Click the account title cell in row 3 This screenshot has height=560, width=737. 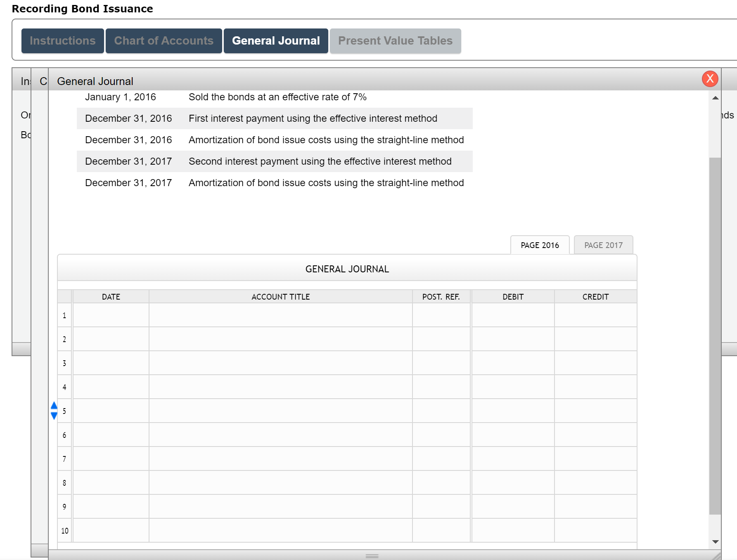(281, 363)
